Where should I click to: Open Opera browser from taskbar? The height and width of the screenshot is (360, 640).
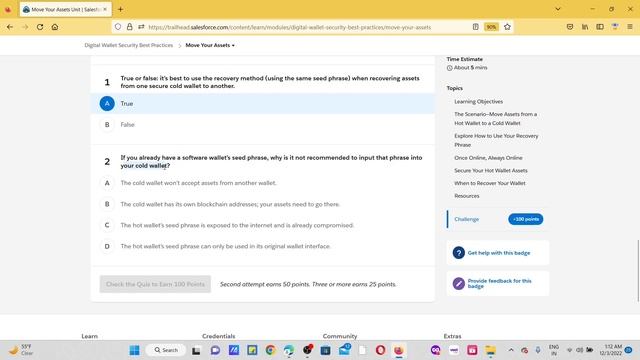coord(380,350)
